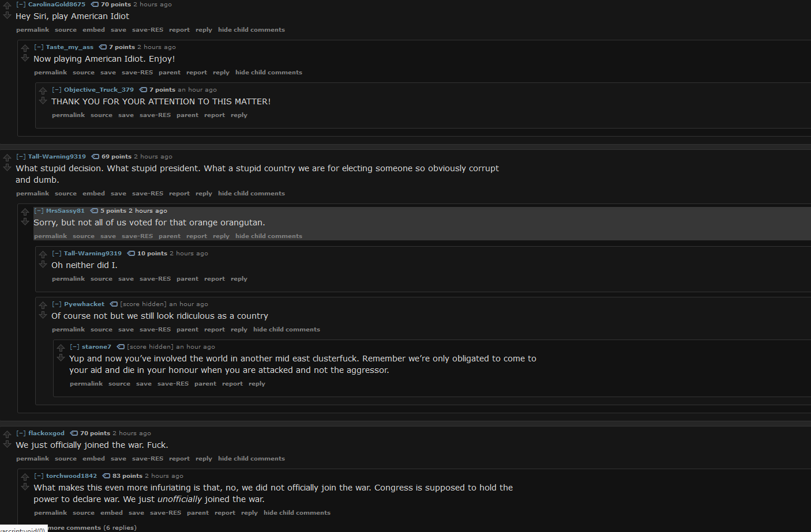The height and width of the screenshot is (532, 811).
Task: Open permalink for Tall-Warning9319's 'Oh neither did I' comment
Action: click(x=68, y=278)
